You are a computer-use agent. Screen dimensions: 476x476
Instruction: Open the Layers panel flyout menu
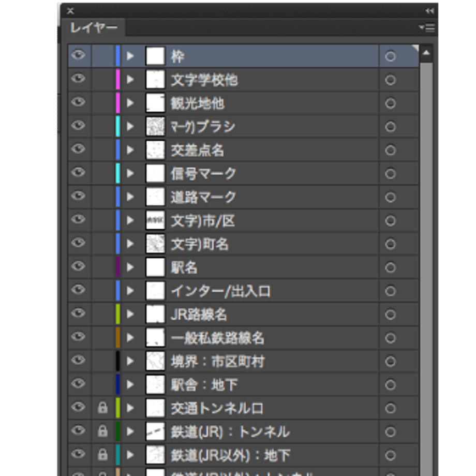[x=427, y=28]
